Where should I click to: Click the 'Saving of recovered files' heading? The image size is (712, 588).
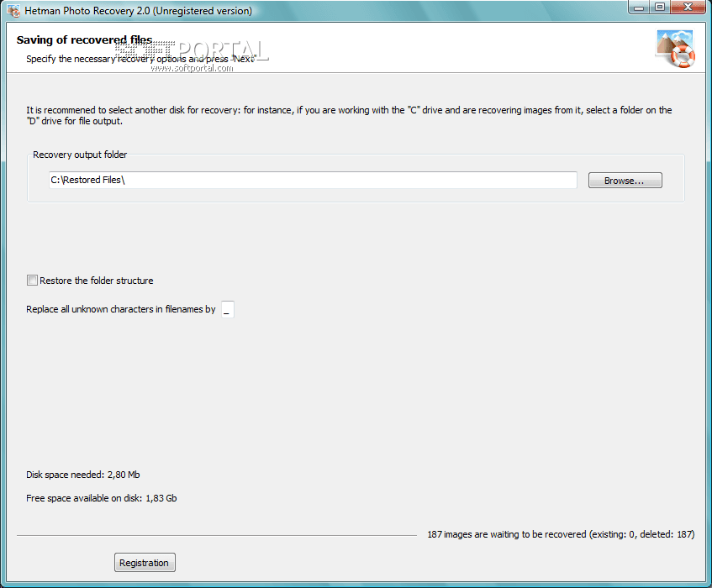click(84, 40)
